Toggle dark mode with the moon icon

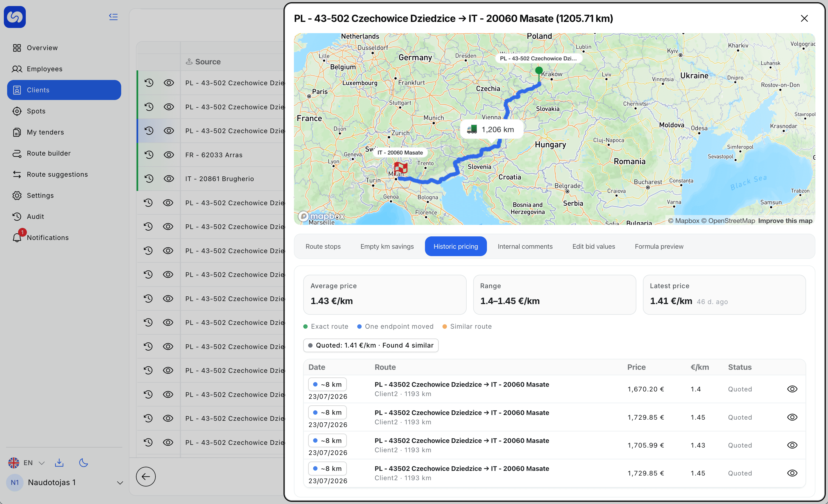click(x=83, y=463)
